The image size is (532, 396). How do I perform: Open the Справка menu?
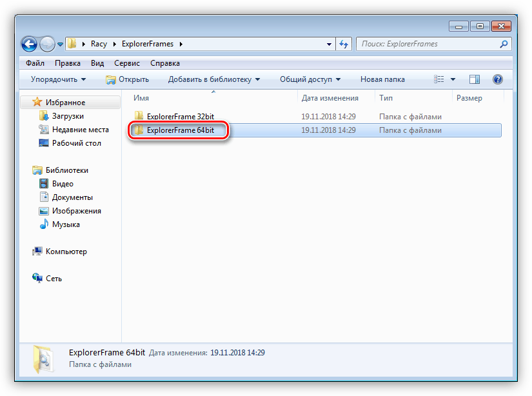point(165,63)
